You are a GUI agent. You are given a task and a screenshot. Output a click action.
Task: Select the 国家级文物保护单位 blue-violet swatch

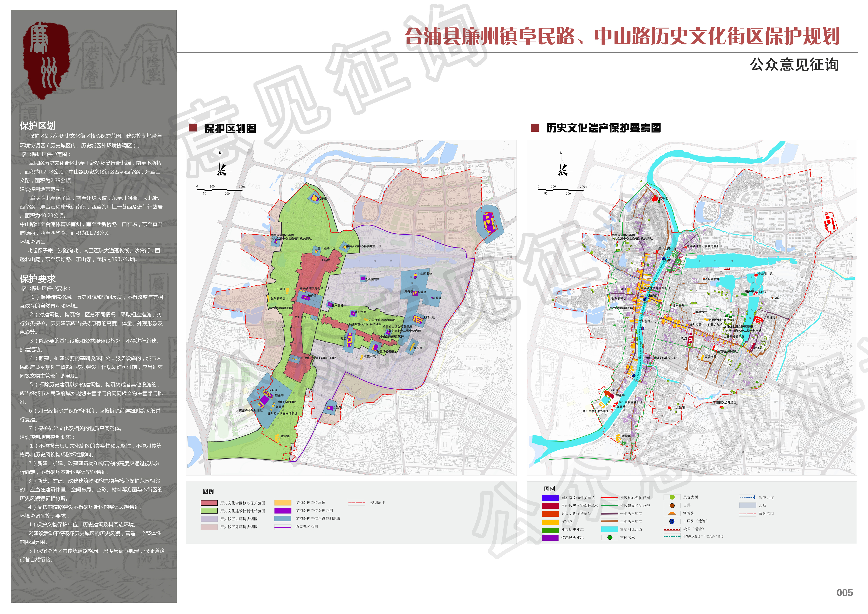550,498
